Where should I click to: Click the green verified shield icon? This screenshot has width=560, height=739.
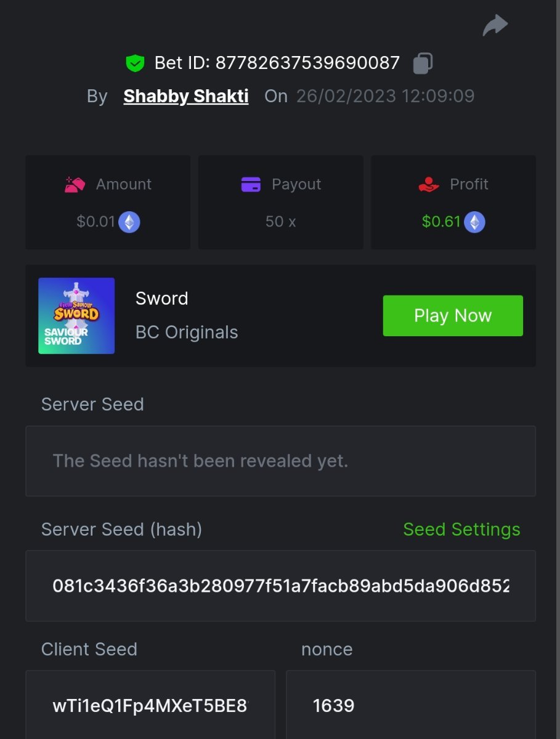[x=135, y=63]
